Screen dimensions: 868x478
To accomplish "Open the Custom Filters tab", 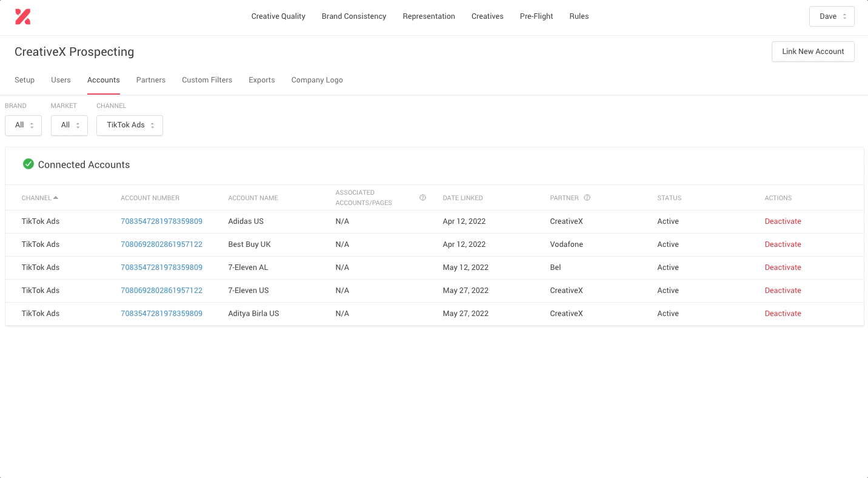I will [x=207, y=80].
